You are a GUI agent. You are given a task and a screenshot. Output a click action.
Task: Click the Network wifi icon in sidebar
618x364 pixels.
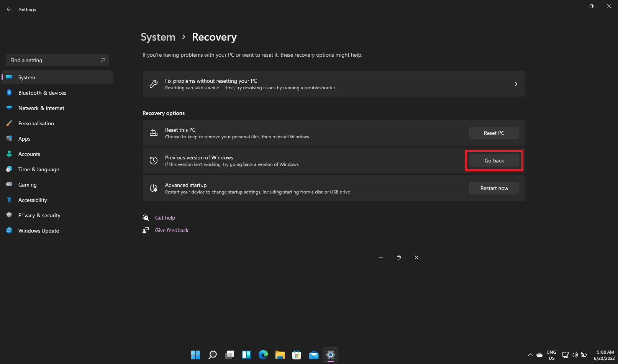click(9, 108)
